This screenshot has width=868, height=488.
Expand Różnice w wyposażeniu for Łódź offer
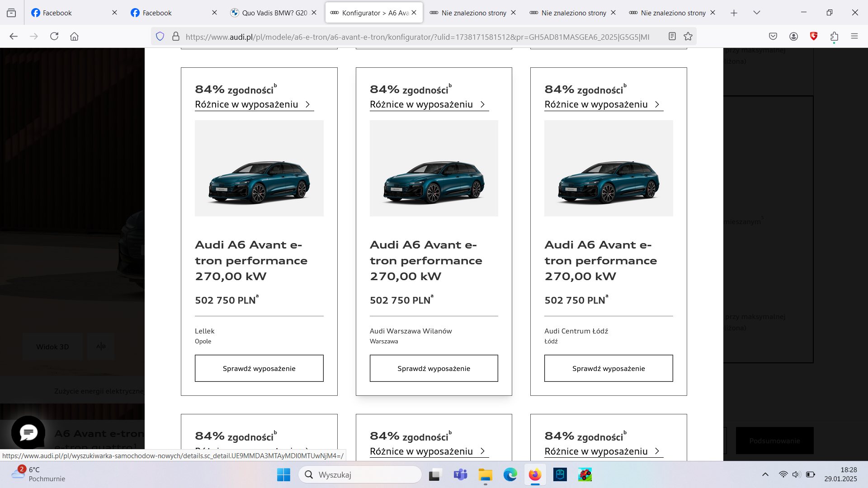pyautogui.click(x=604, y=104)
